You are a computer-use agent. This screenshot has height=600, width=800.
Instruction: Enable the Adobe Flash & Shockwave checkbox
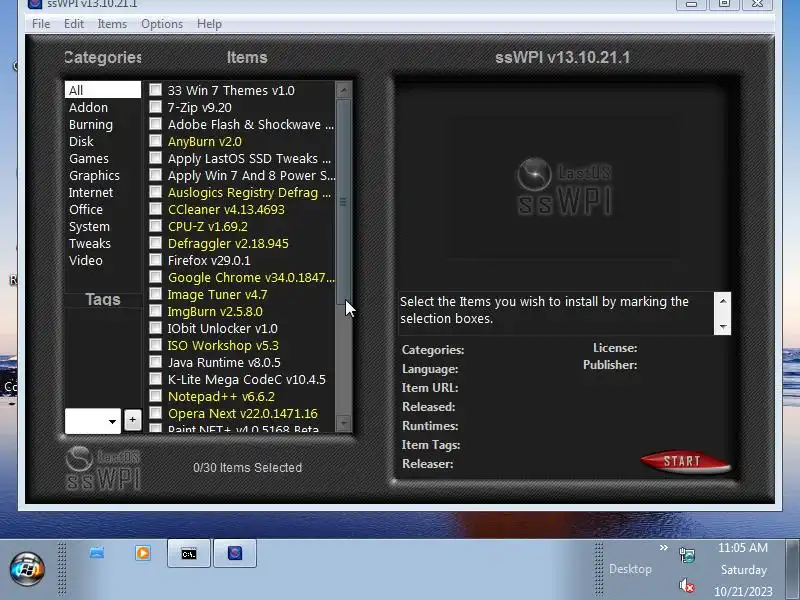coord(156,124)
